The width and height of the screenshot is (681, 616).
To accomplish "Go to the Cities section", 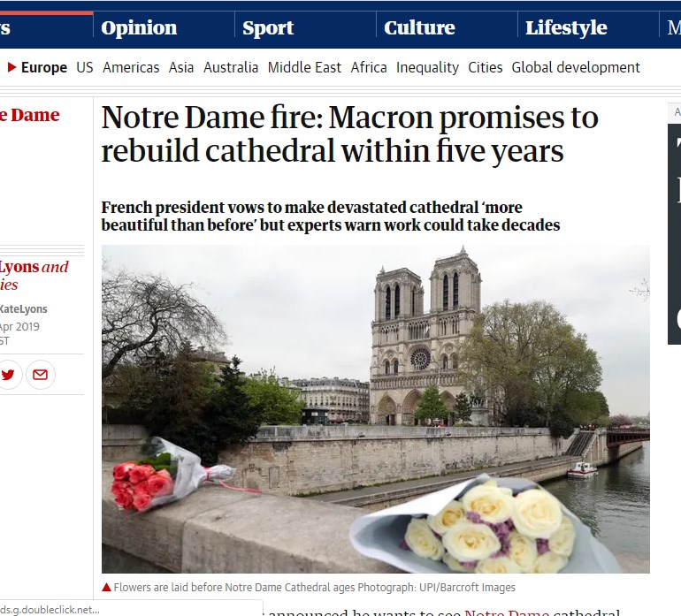I will coord(486,67).
